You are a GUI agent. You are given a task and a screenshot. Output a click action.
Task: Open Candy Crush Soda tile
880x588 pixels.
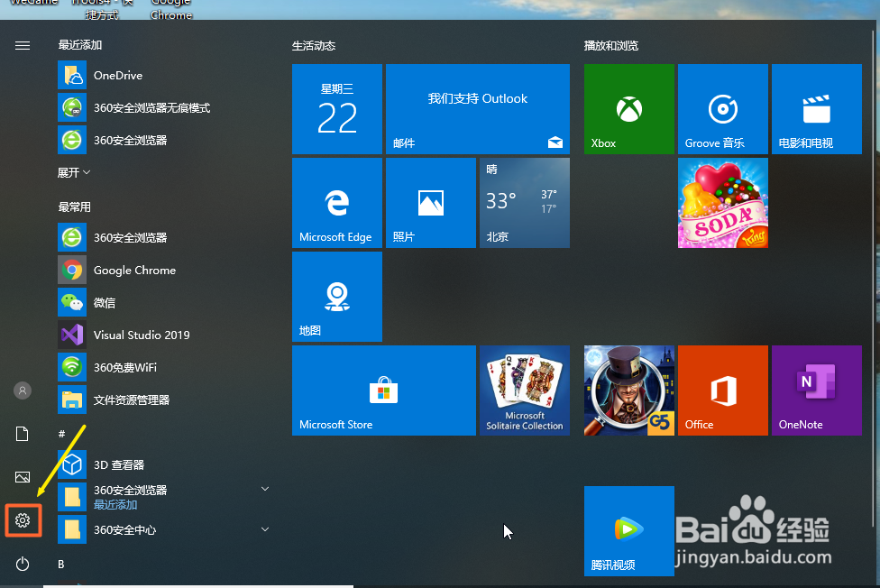tap(723, 203)
